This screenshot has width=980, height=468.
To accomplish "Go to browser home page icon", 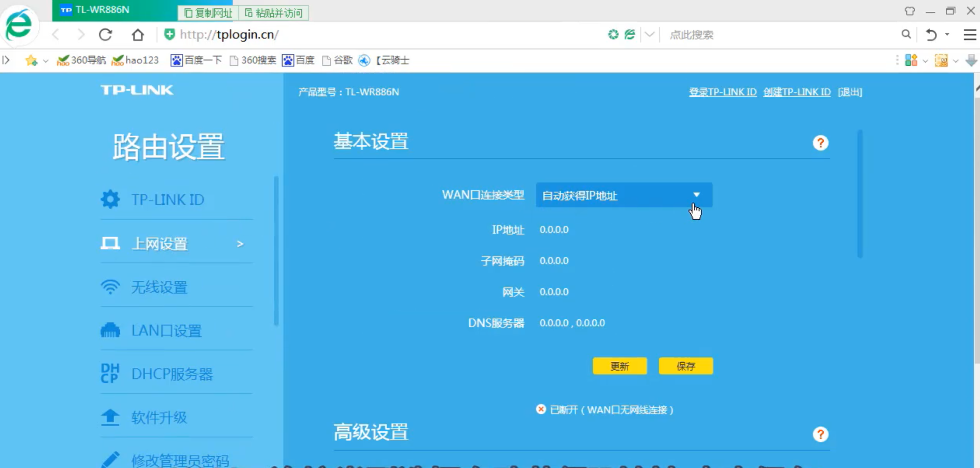I will pyautogui.click(x=138, y=35).
